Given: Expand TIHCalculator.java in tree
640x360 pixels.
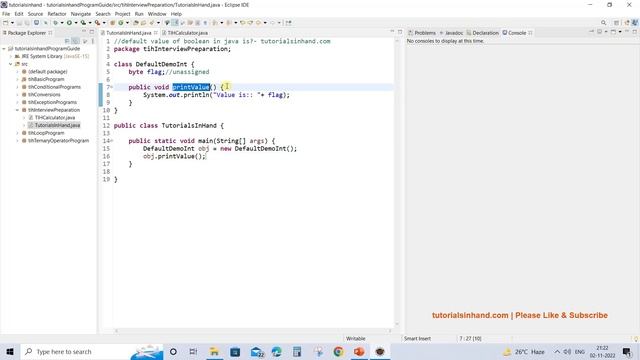Looking at the screenshot, I should click(24, 118).
